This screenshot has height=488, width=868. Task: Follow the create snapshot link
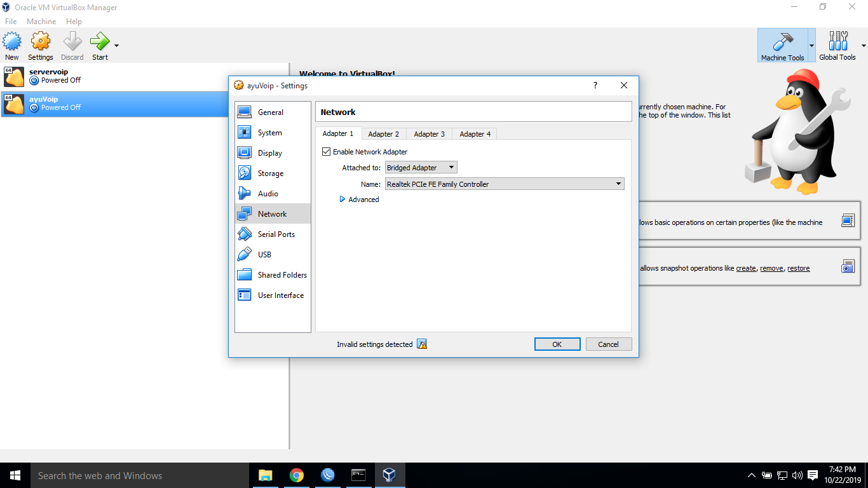click(x=746, y=268)
